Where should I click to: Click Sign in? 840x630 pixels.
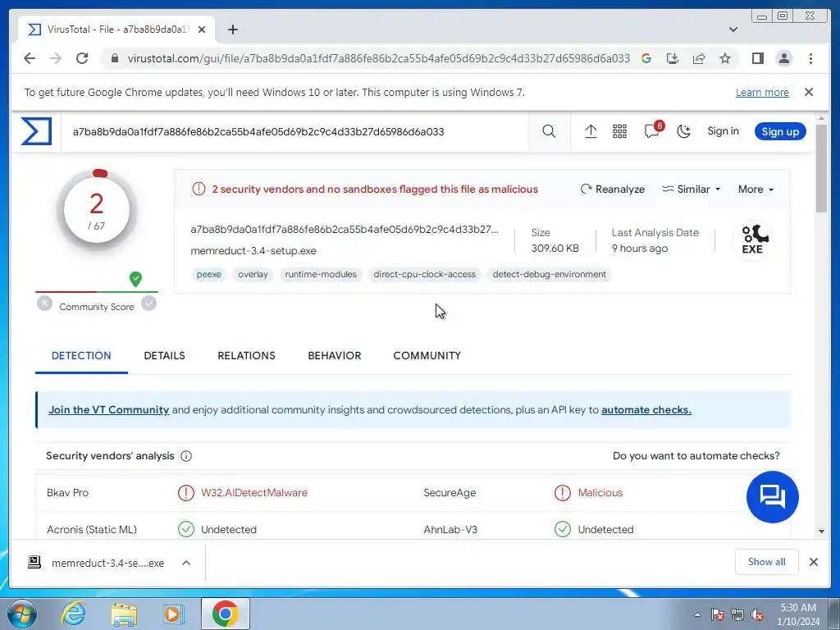723,131
